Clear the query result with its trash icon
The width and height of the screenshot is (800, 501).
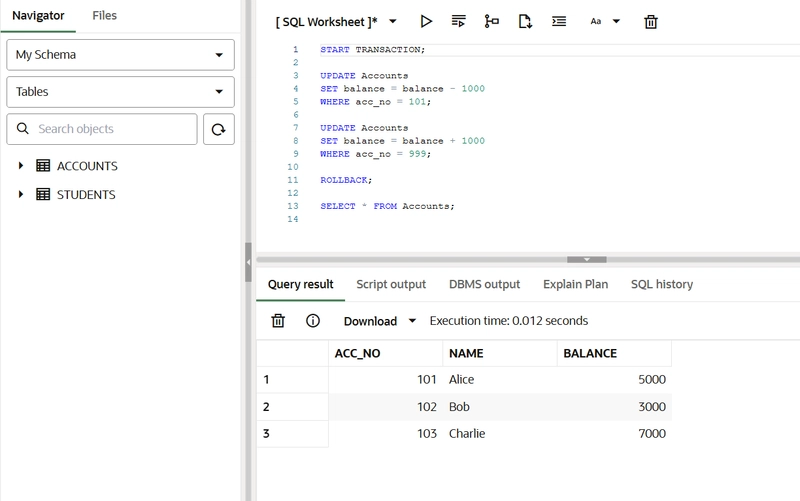click(278, 321)
